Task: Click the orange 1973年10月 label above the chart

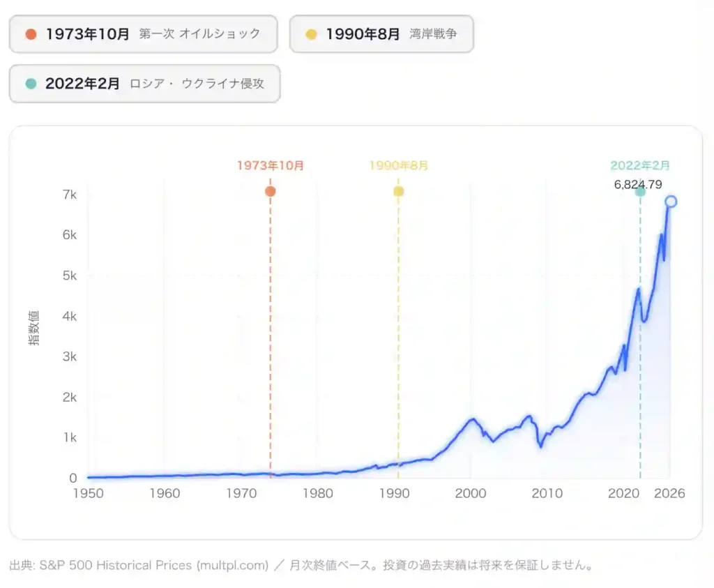Action: [271, 166]
